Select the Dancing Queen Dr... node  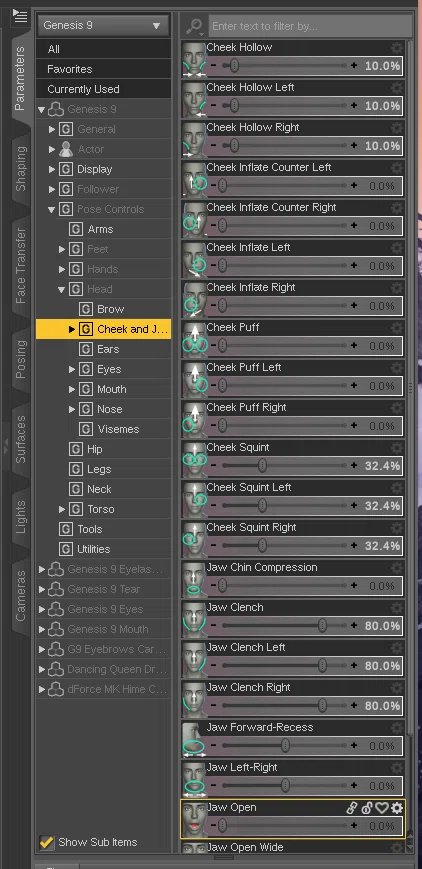(116, 669)
